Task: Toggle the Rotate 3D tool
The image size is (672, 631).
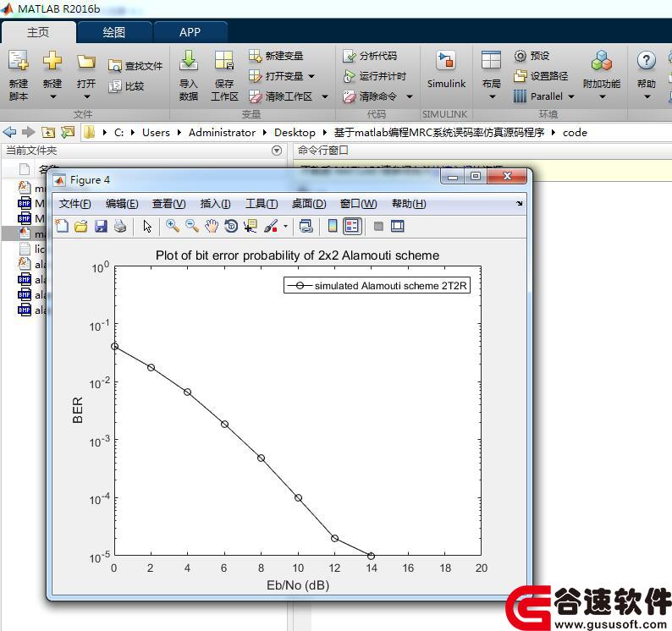Action: coord(231,226)
